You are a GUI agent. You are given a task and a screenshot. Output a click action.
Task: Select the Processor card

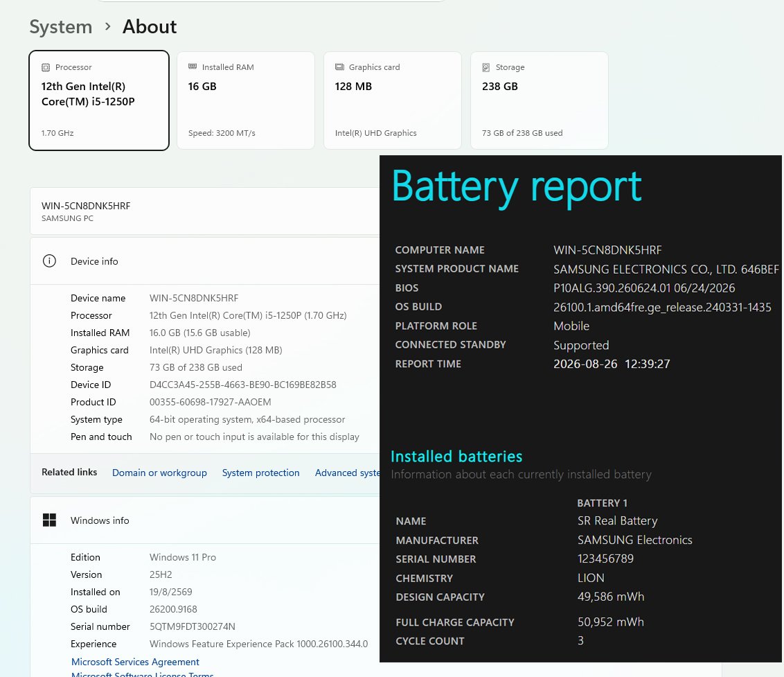(x=99, y=100)
